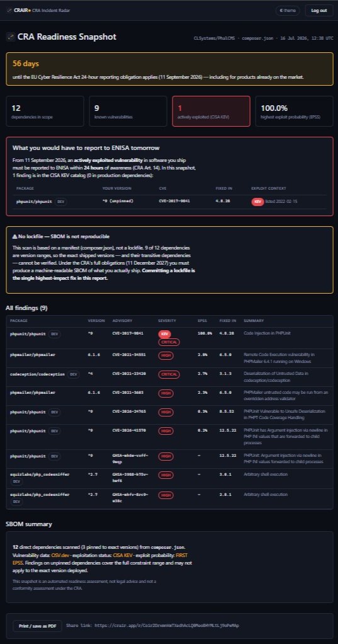Toggle the theme button
338x644 pixels.
point(288,10)
